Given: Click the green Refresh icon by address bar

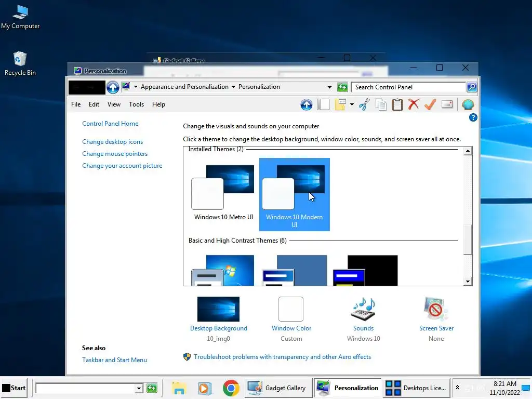Looking at the screenshot, I should (343, 87).
